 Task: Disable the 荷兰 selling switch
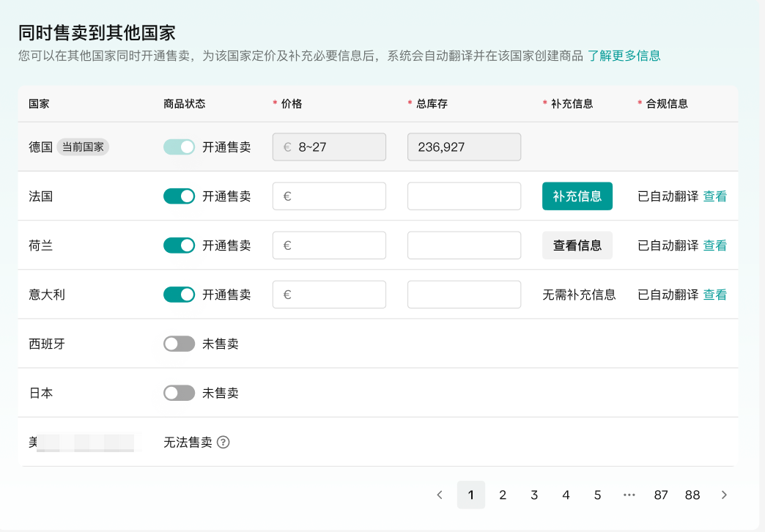179,245
